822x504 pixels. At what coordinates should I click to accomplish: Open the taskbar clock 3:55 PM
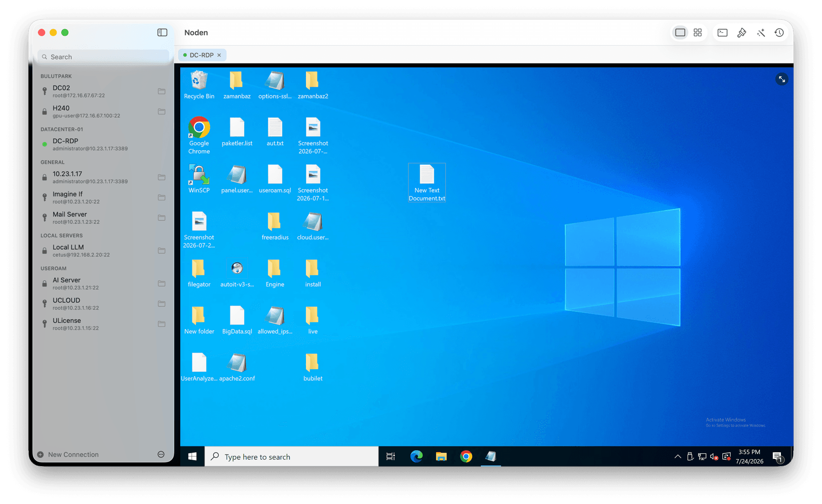749,457
